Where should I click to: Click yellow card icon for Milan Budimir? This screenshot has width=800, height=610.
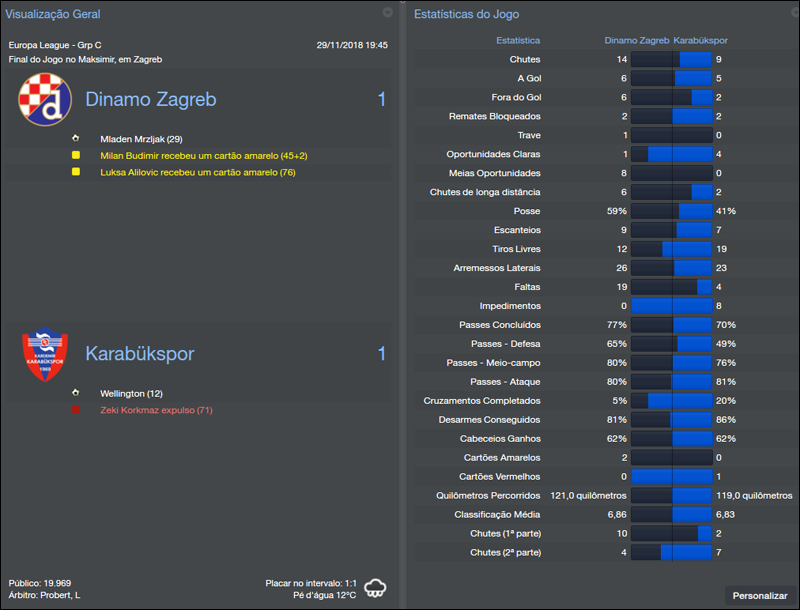coord(75,156)
